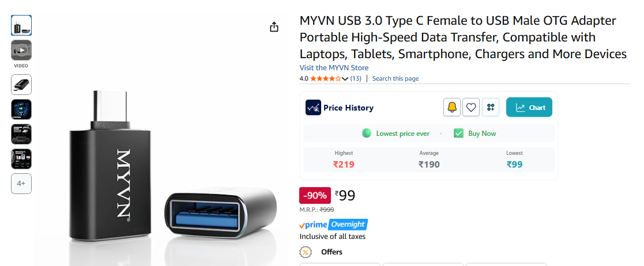Expand the star rating dropdown chevron
The height and width of the screenshot is (266, 644).
click(x=345, y=79)
